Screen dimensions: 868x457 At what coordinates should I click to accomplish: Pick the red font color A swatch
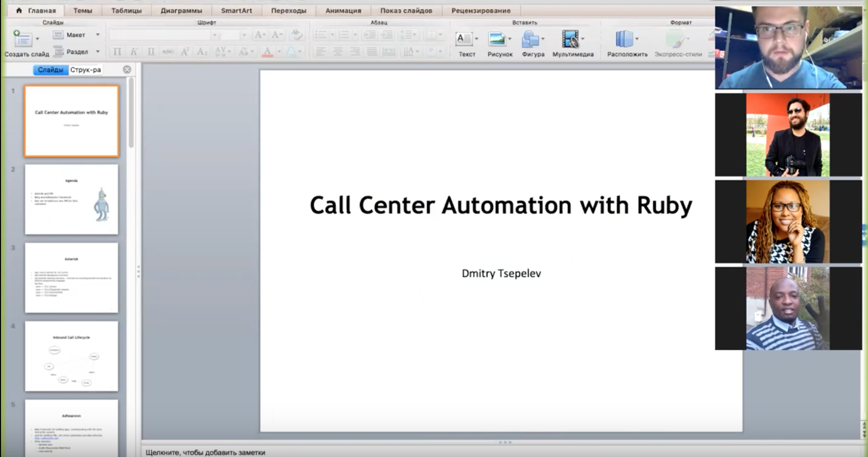pyautogui.click(x=268, y=51)
